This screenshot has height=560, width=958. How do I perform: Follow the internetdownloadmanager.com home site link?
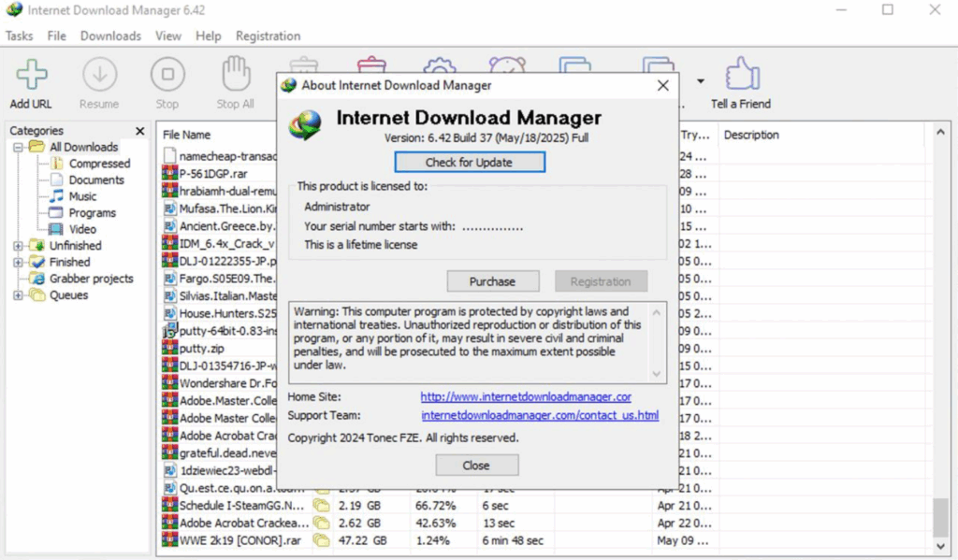526,396
